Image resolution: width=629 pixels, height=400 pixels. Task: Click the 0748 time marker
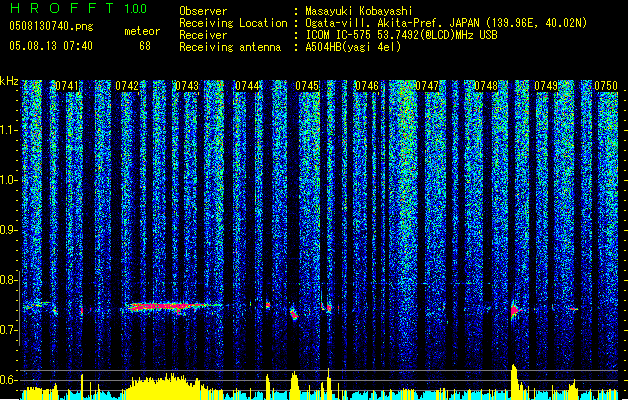pos(486,86)
